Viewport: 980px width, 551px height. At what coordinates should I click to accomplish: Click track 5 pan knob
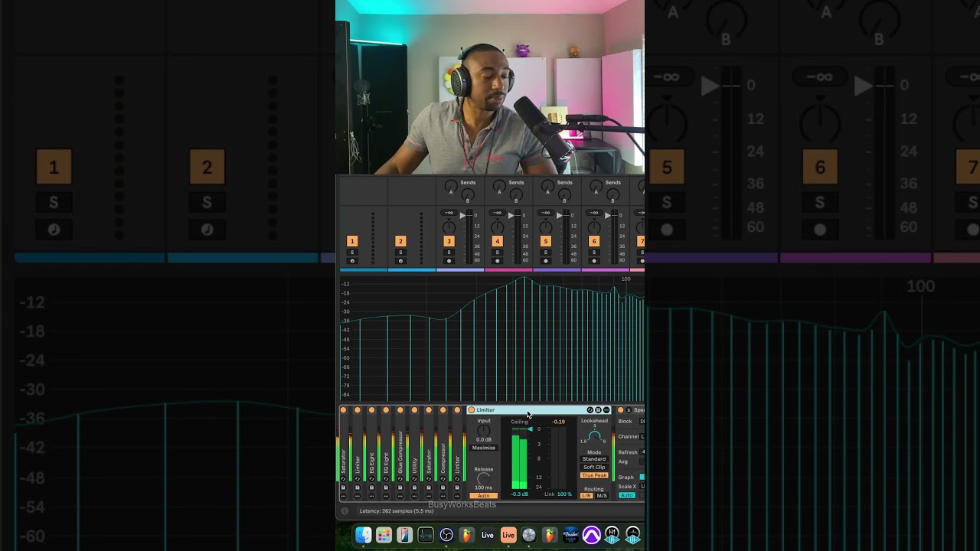[x=545, y=227]
